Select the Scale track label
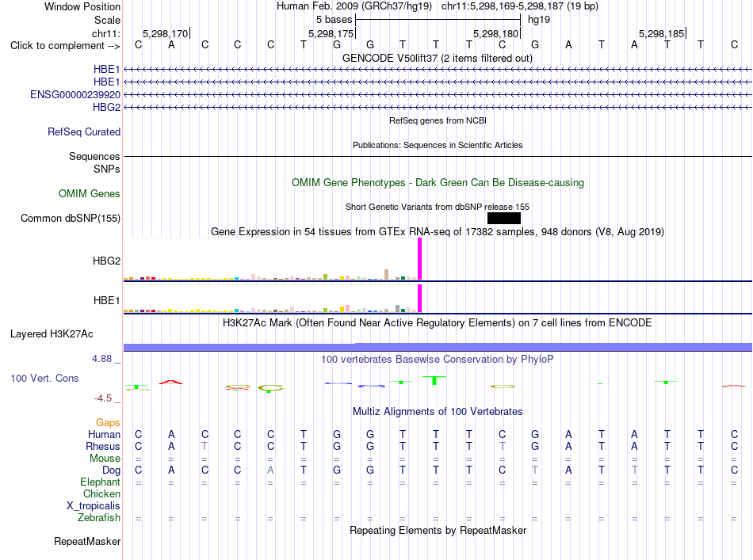The image size is (753, 560). pos(107,20)
